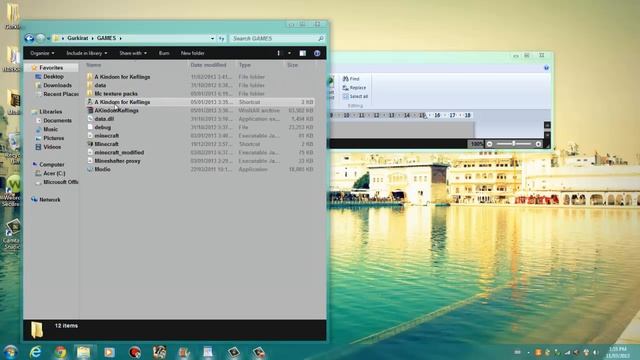The image size is (640, 360).
Task: Adjust the WordPad zoom slider handle
Action: click(x=514, y=144)
